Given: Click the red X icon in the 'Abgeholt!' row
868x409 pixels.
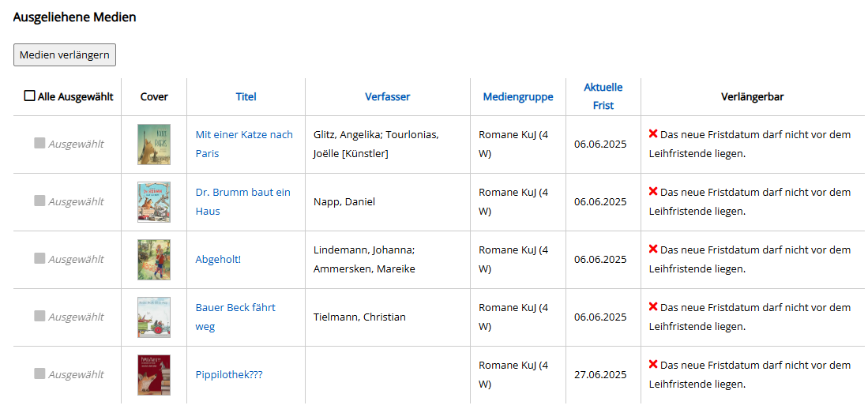Looking at the screenshot, I should coord(653,249).
